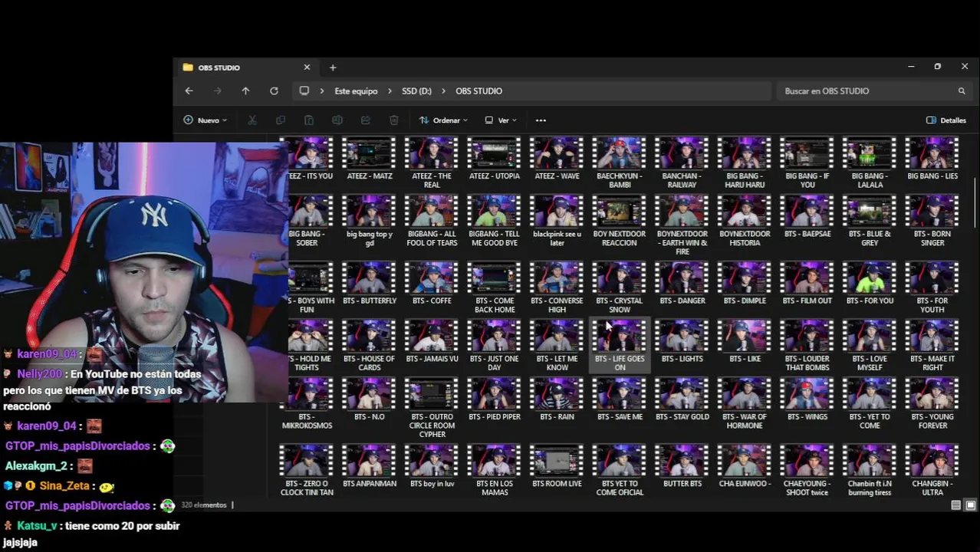The height and width of the screenshot is (552, 980).
Task: Select the BUTTER BTS video file
Action: [x=682, y=466]
